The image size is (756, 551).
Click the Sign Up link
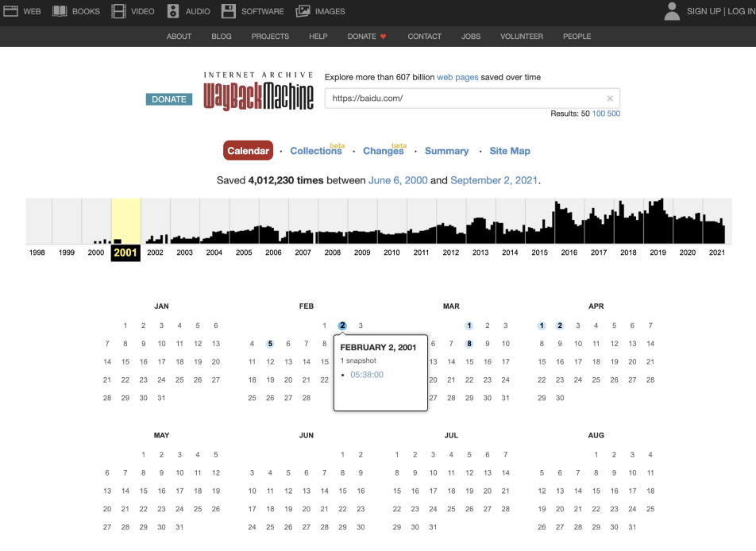point(704,11)
